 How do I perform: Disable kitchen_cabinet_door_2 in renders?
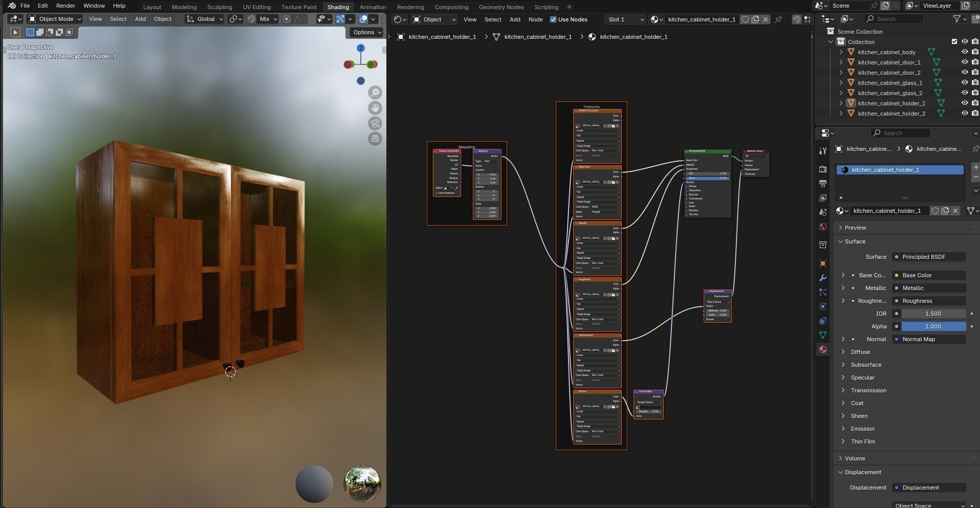pos(975,72)
